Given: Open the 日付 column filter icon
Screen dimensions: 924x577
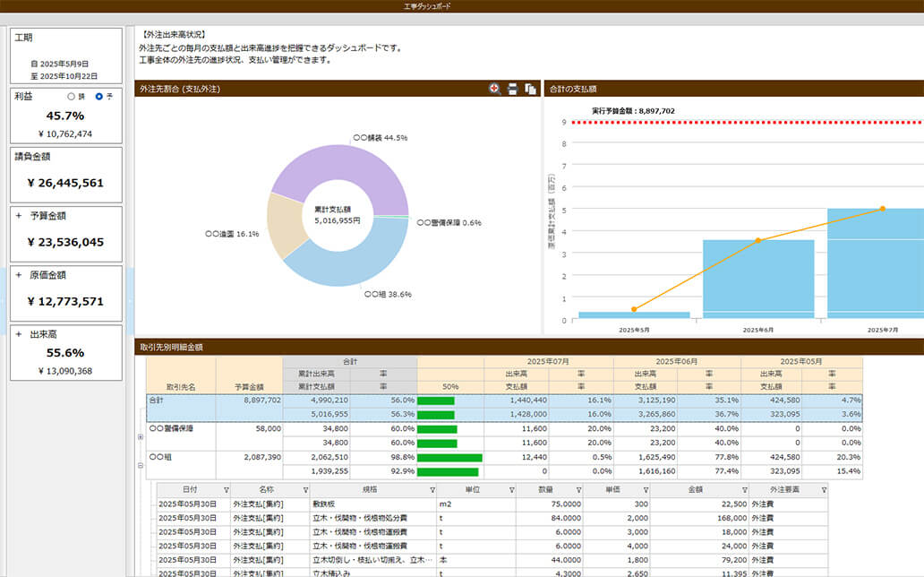Looking at the screenshot, I should tap(226, 490).
